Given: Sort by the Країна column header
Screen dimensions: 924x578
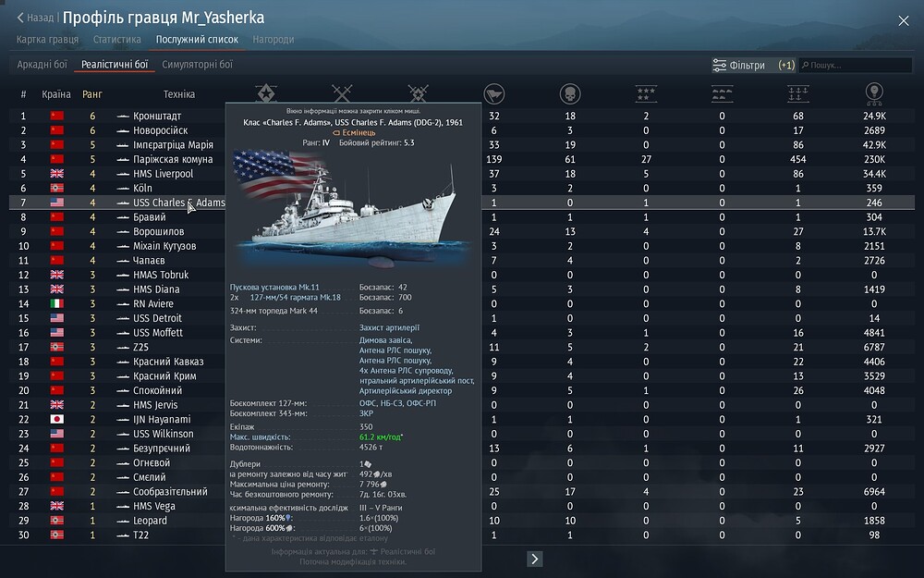Looking at the screenshot, I should point(56,94).
